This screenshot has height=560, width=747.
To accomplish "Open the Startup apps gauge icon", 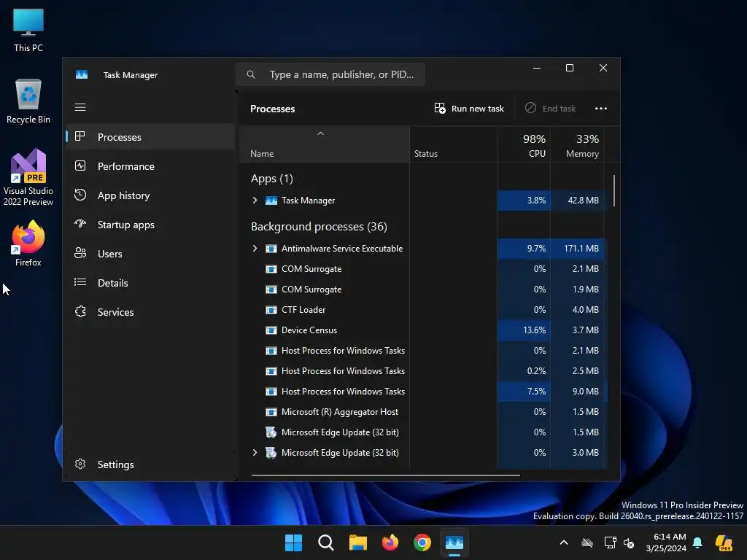I will click(80, 224).
